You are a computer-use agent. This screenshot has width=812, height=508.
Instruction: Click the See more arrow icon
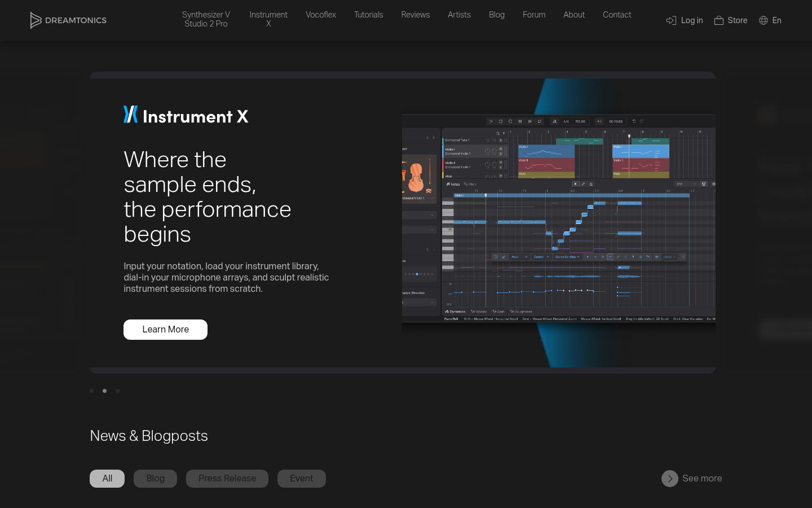coord(670,479)
